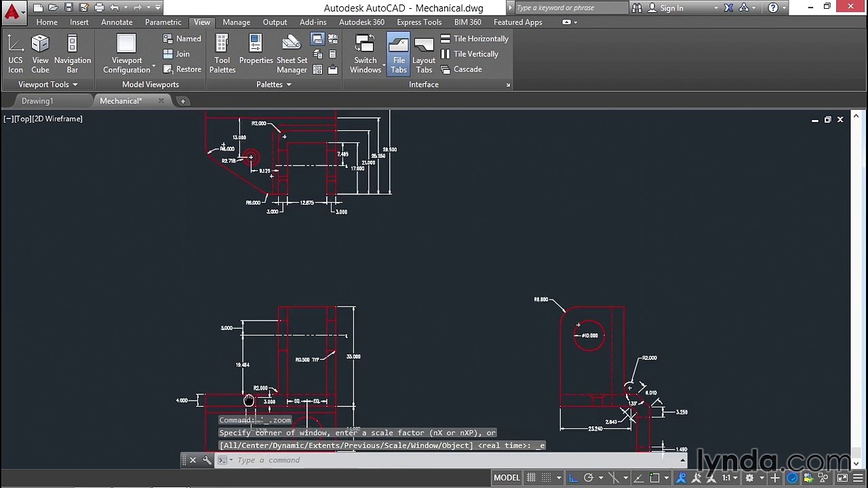Click the Plot printer icon
Screen dimensions: 868x488
pos(99,7)
